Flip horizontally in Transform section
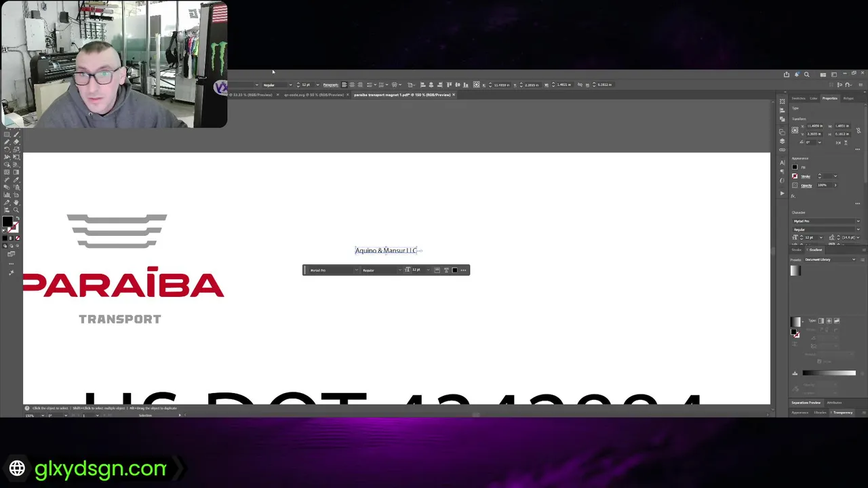This screenshot has width=868, height=488. click(x=838, y=143)
